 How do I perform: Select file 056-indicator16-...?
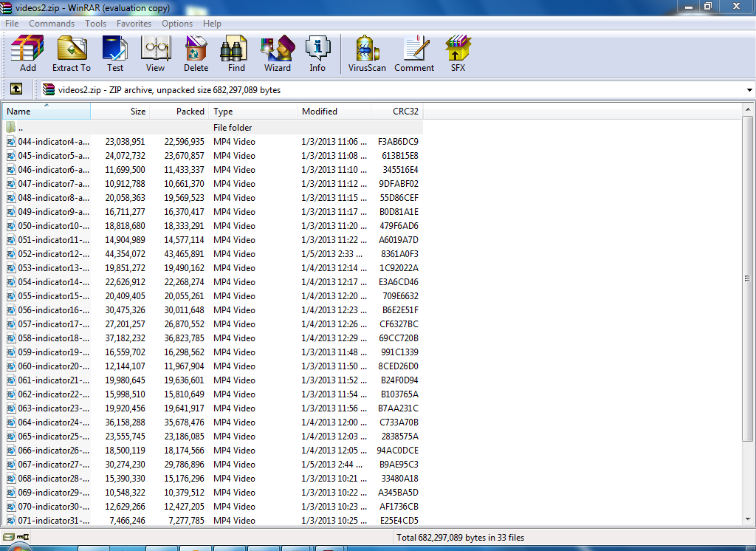[53, 309]
